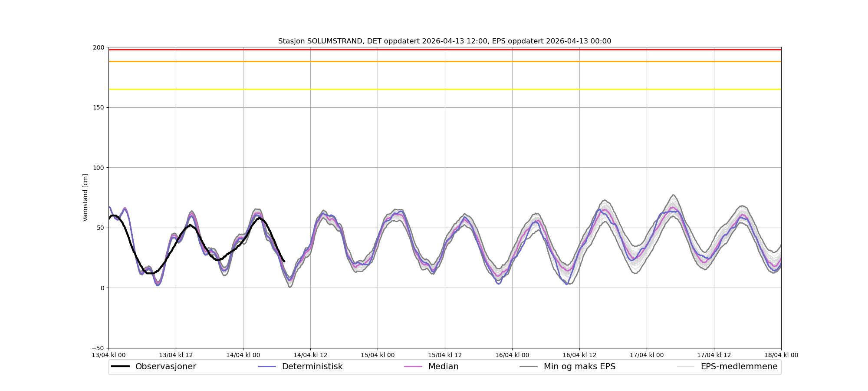Click the Stasjon SOLUMSTRAND chart title

(444, 41)
